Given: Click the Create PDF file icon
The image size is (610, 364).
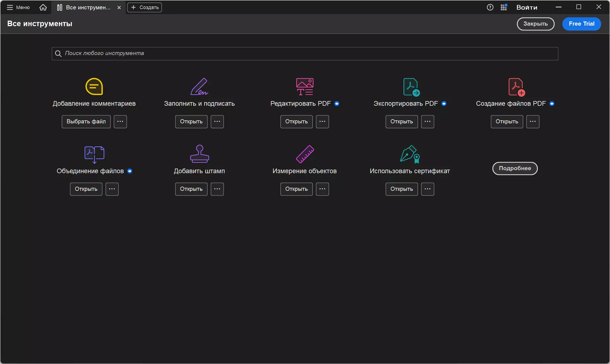Looking at the screenshot, I should (x=516, y=87).
